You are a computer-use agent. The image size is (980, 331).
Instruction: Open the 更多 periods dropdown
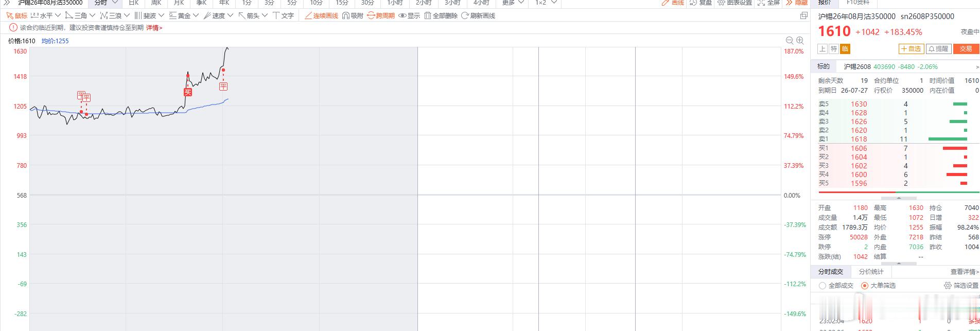click(513, 3)
